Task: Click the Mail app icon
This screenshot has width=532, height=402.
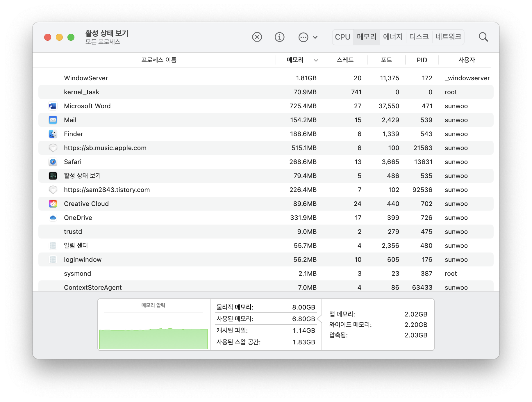Action: pos(53,120)
